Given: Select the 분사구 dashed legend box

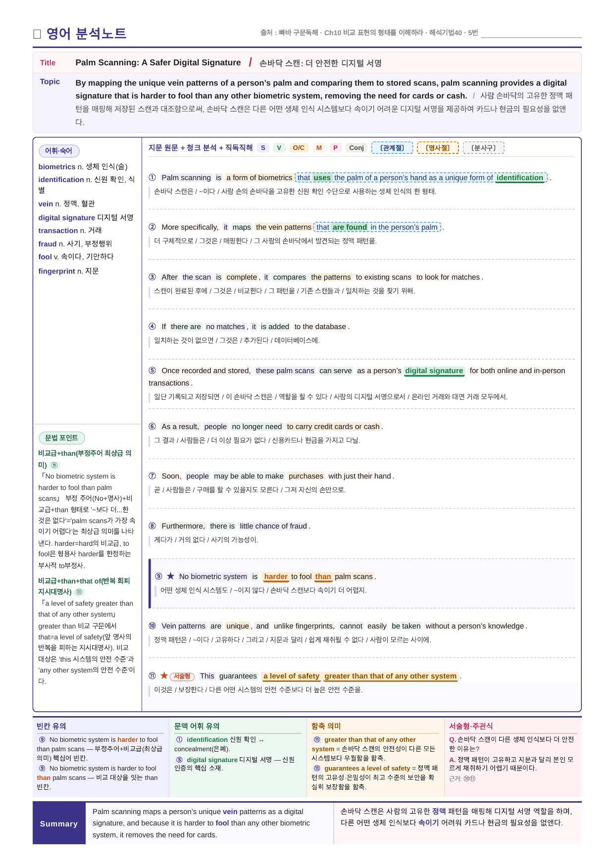Looking at the screenshot, I should click(x=484, y=147).
